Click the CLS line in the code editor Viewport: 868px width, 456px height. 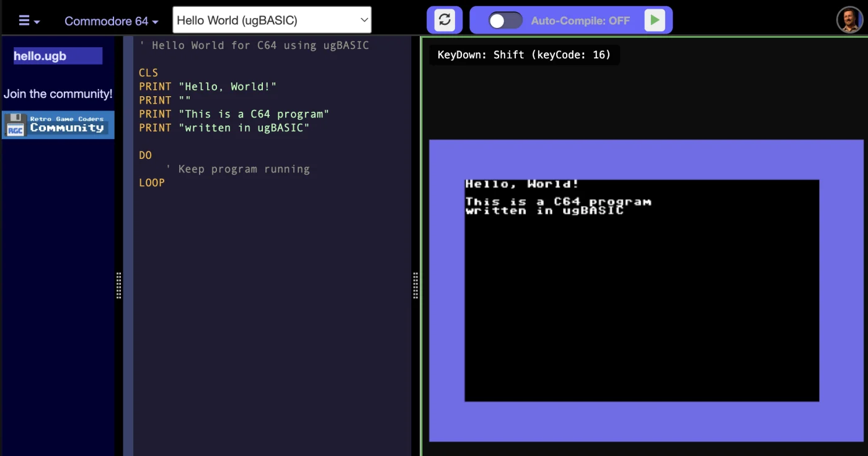[x=149, y=73]
